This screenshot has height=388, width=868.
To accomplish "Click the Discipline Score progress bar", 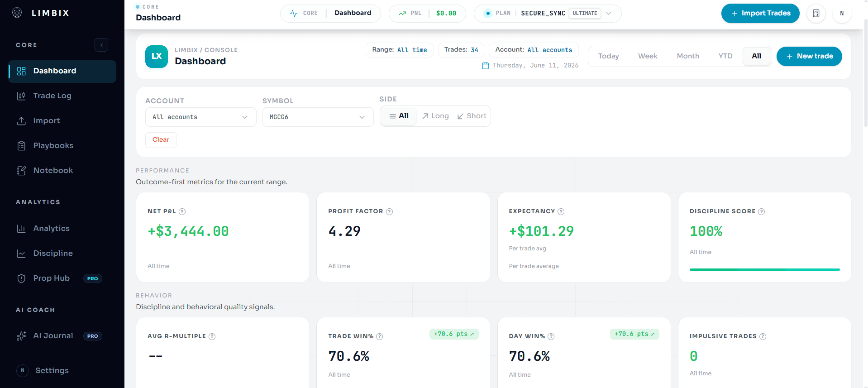I will 765,269.
